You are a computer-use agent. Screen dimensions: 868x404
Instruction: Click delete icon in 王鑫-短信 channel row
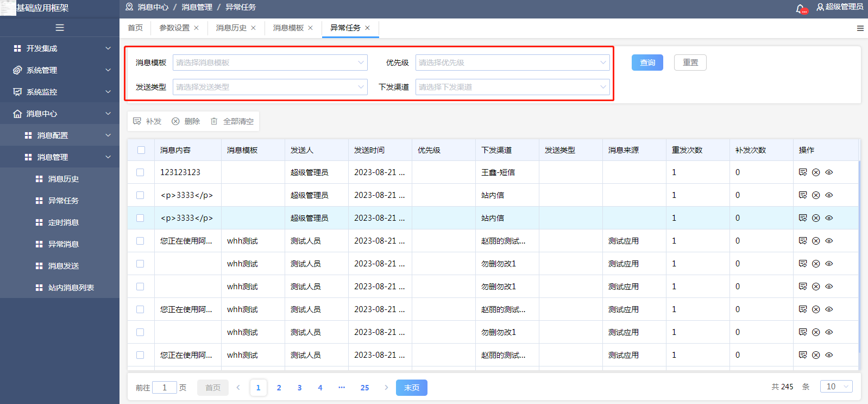(x=816, y=172)
